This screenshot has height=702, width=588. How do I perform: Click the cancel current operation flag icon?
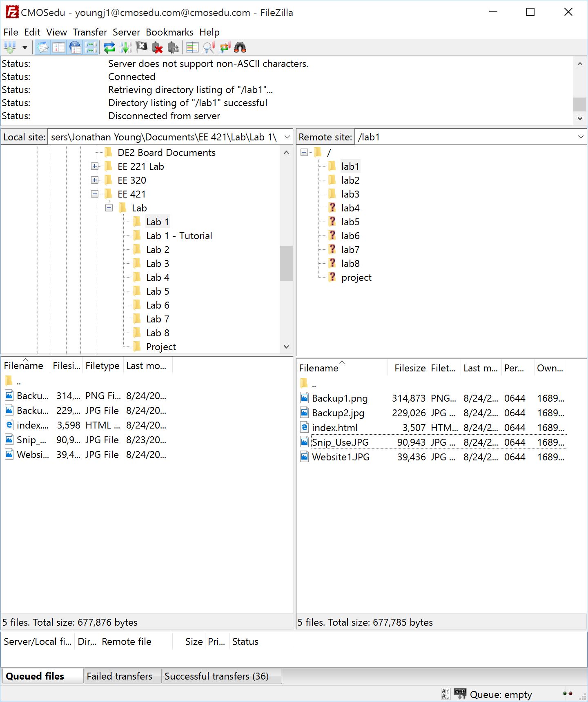[142, 48]
